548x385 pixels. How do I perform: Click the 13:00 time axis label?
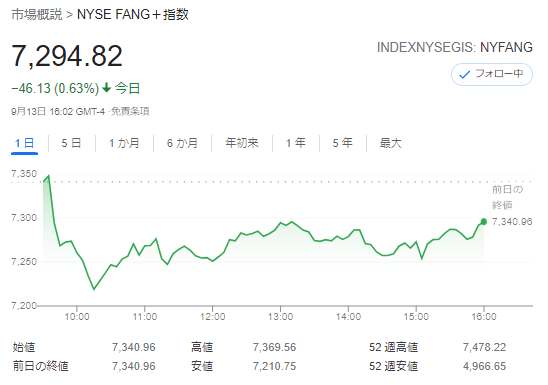point(280,317)
